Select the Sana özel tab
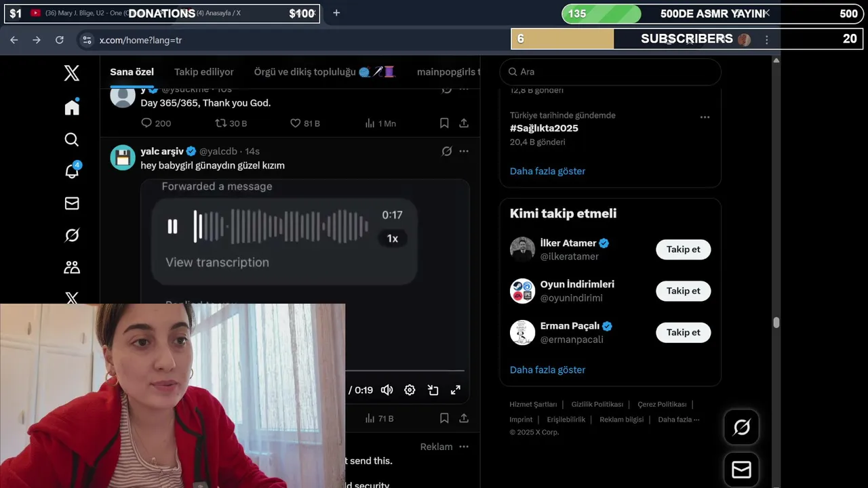 coord(132,72)
